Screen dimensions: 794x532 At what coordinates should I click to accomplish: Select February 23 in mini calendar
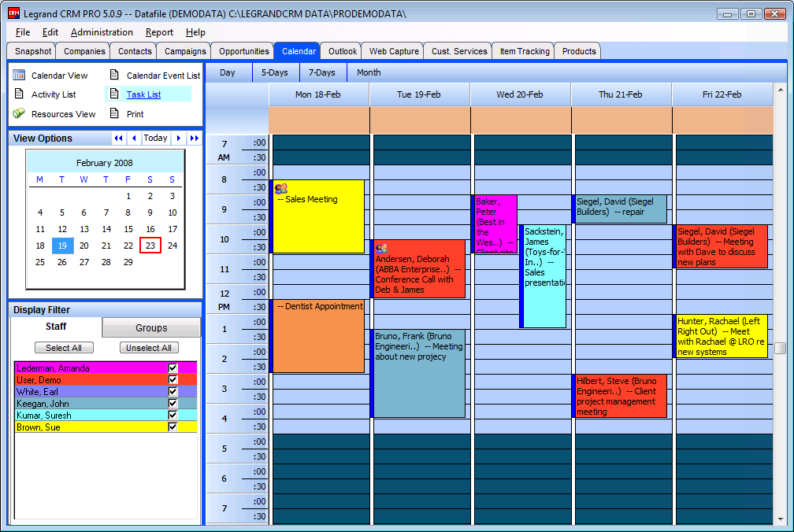tap(150, 246)
